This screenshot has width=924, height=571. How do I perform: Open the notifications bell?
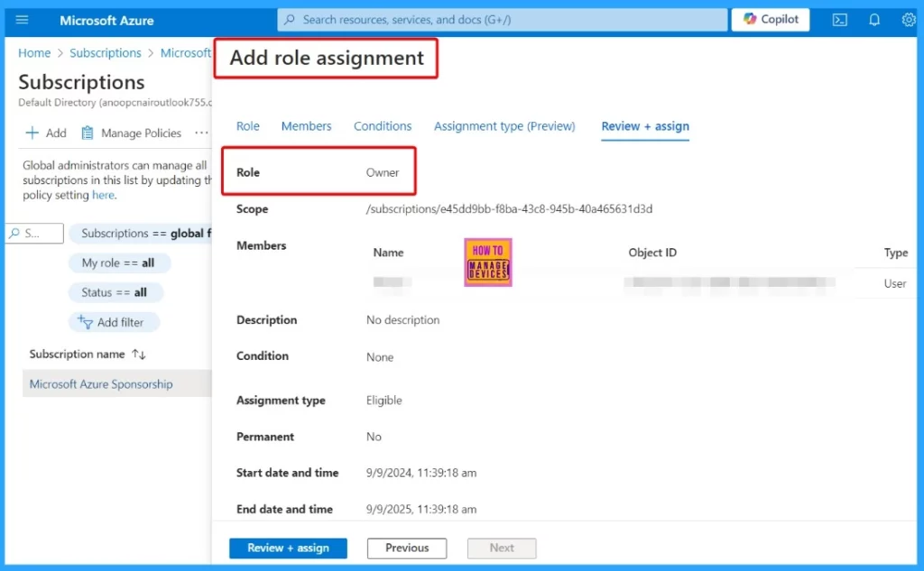pos(873,20)
